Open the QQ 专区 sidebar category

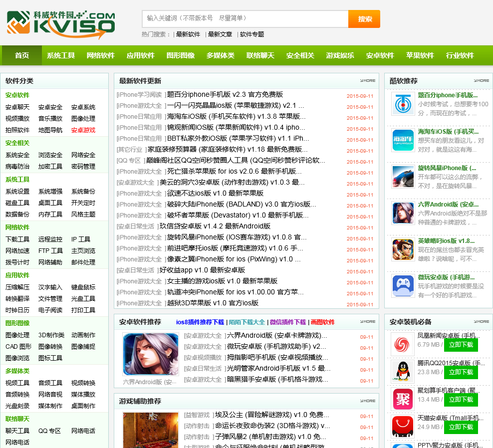49,431
